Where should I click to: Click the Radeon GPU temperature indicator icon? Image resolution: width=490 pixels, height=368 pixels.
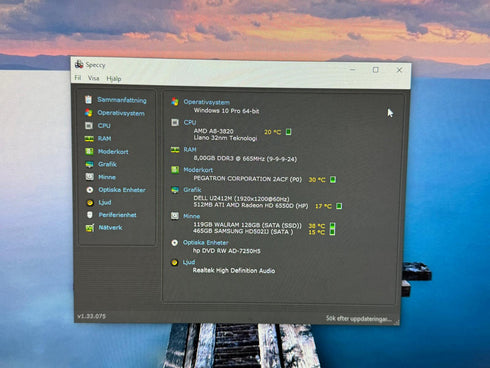[339, 206]
